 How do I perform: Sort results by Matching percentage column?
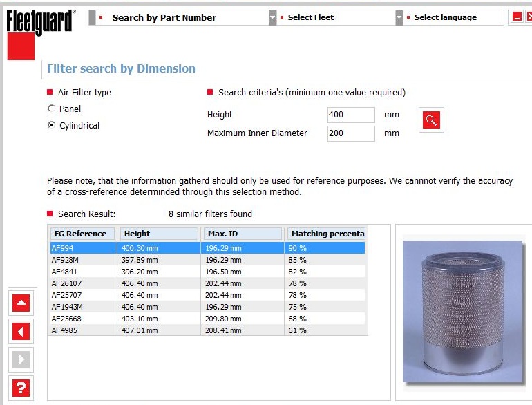(x=326, y=234)
